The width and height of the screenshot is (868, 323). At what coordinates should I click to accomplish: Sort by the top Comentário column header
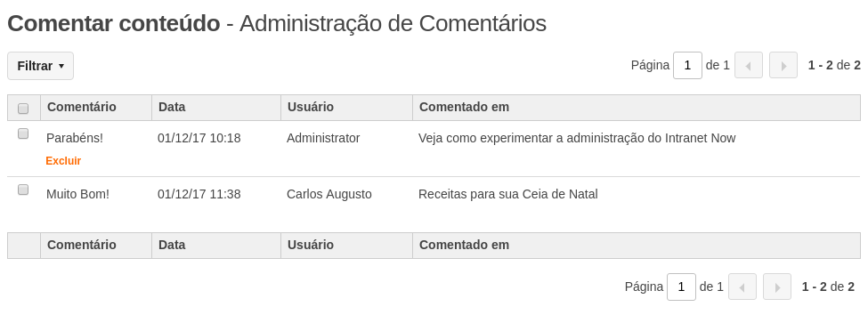point(81,107)
